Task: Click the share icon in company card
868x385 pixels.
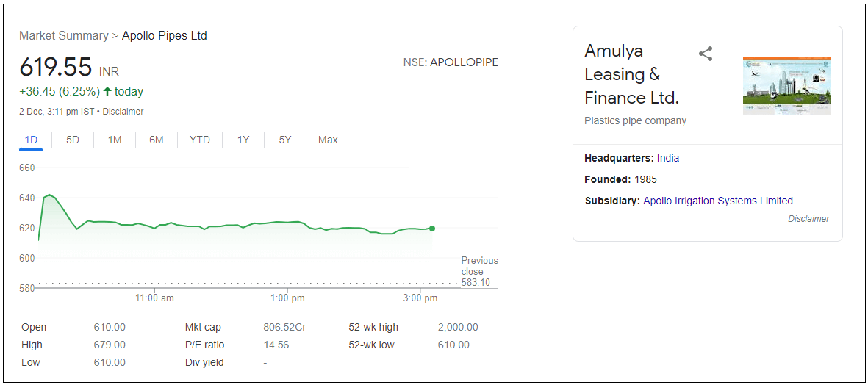Action: [706, 54]
